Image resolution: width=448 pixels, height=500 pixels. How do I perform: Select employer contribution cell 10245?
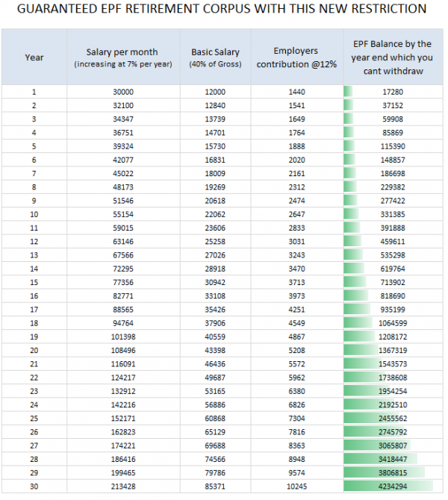pyautogui.click(x=296, y=486)
